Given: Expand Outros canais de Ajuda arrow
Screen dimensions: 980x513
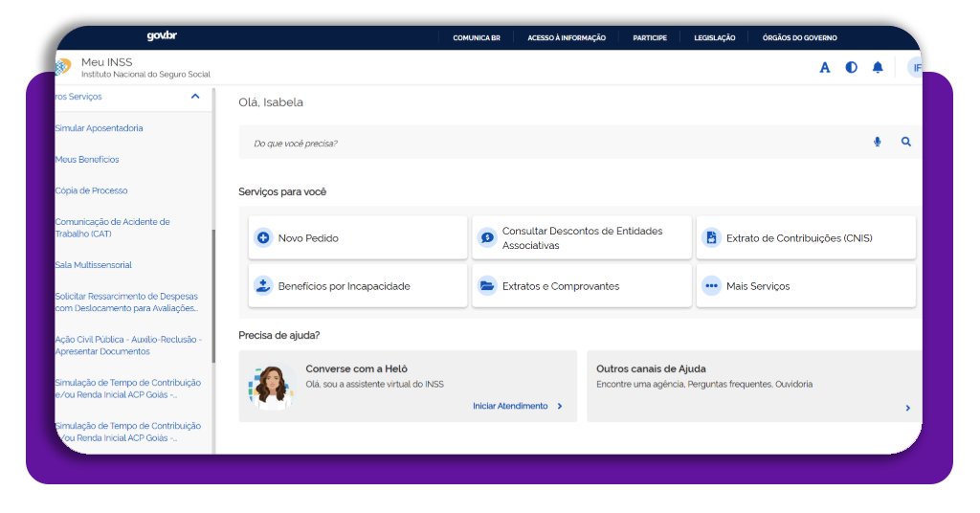Looking at the screenshot, I should coord(907,408).
